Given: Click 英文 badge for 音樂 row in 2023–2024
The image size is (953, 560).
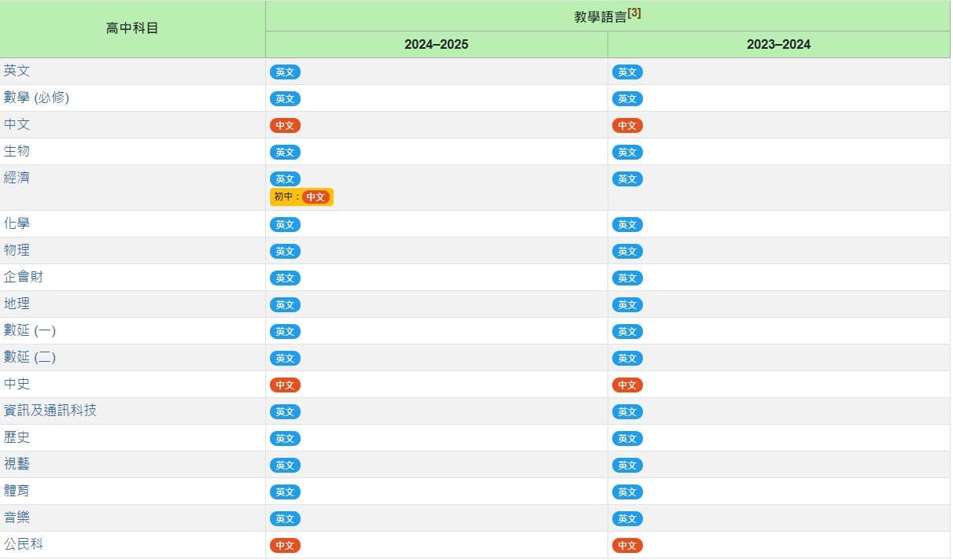Looking at the screenshot, I should click(627, 519).
